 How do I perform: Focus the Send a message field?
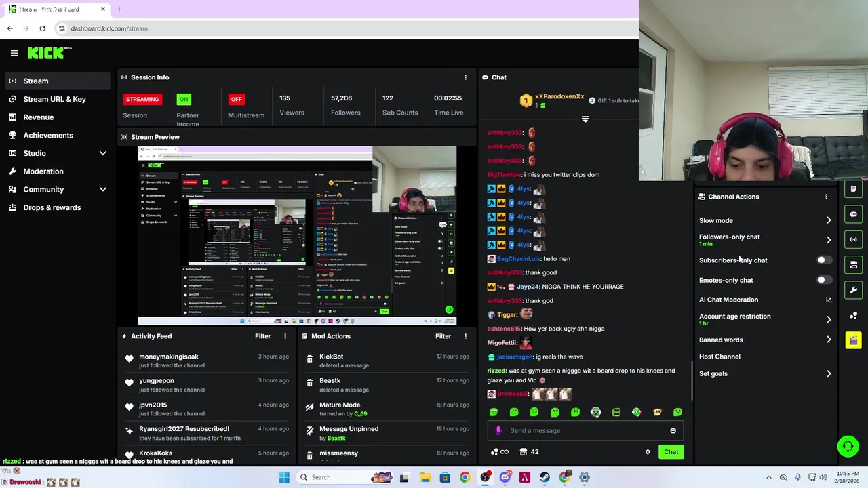point(586,430)
